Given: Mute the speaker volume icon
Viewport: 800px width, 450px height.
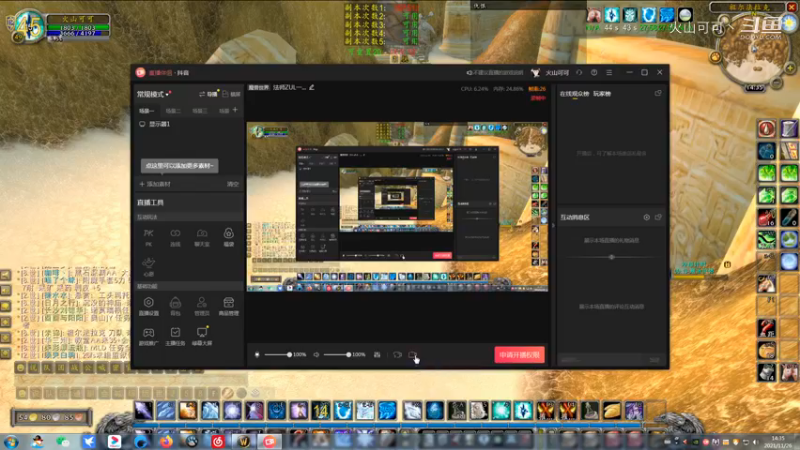Looking at the screenshot, I should [x=316, y=355].
